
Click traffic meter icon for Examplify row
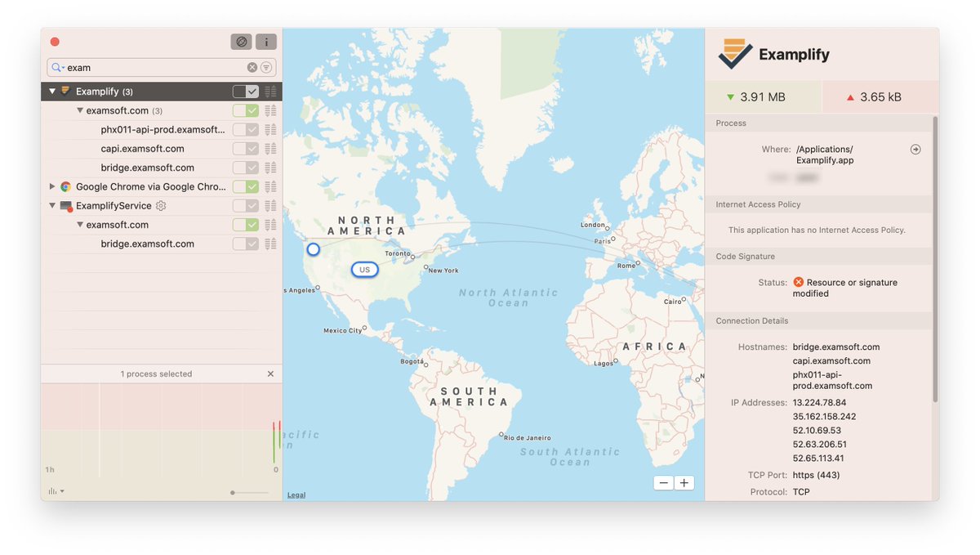click(270, 92)
